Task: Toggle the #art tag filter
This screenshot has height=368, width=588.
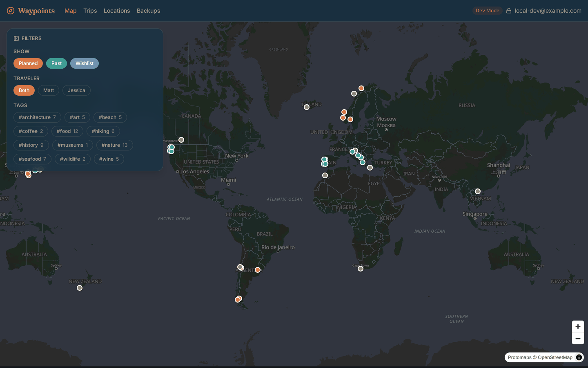Action: pyautogui.click(x=77, y=117)
